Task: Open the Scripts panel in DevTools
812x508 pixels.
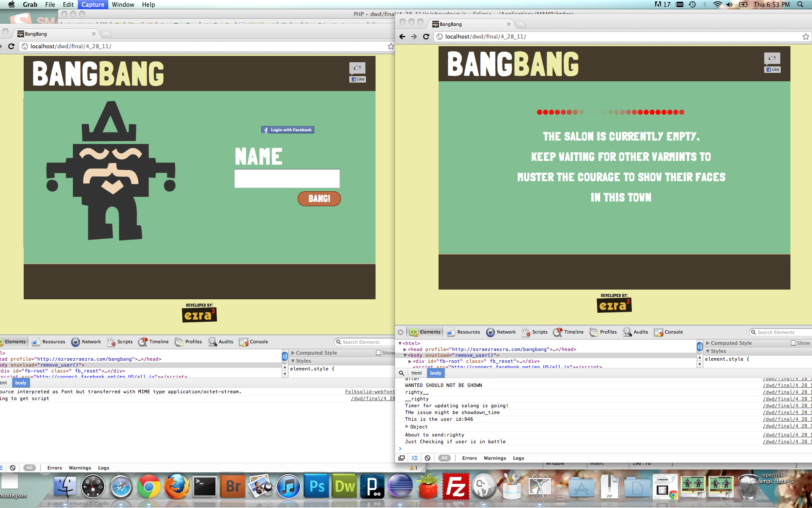Action: click(535, 332)
